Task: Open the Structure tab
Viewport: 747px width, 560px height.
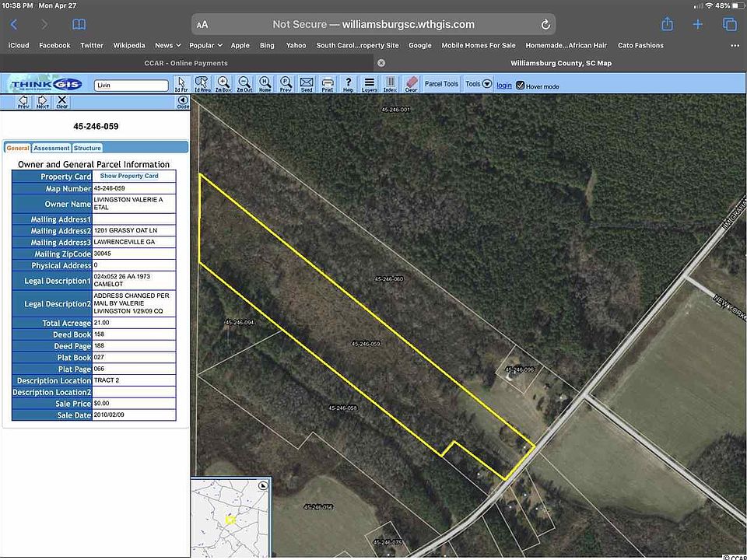Action: [87, 148]
